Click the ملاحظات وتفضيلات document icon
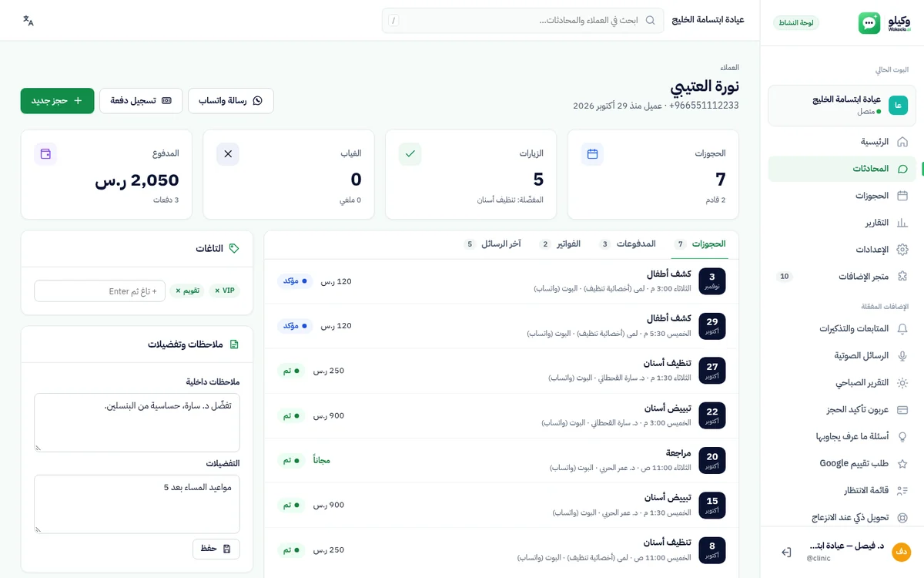This screenshot has height=578, width=924. (x=234, y=344)
